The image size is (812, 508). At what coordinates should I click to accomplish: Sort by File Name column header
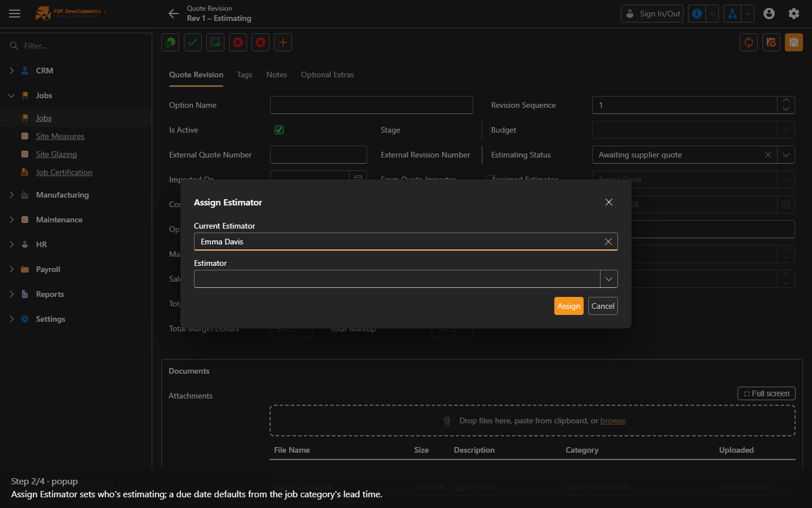292,450
